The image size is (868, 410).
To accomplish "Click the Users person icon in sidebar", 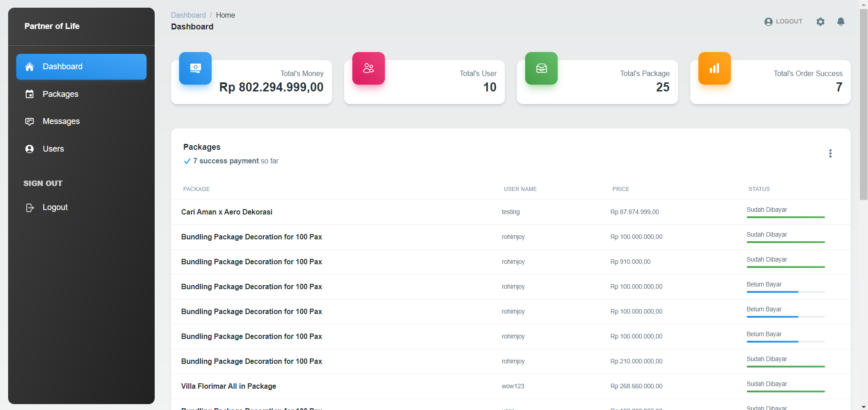I will (x=29, y=149).
